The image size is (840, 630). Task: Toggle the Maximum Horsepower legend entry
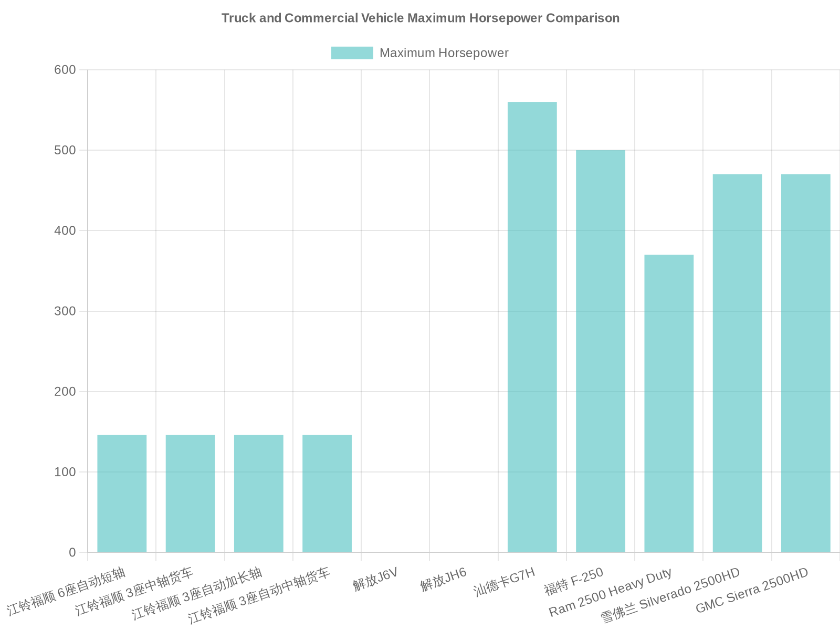tap(419, 52)
